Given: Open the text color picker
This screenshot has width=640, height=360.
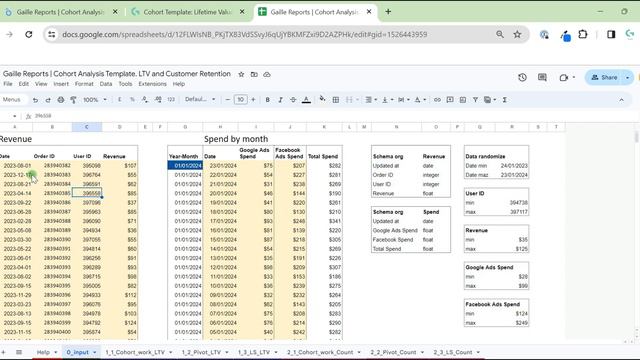Looking at the screenshot, I should point(306,100).
